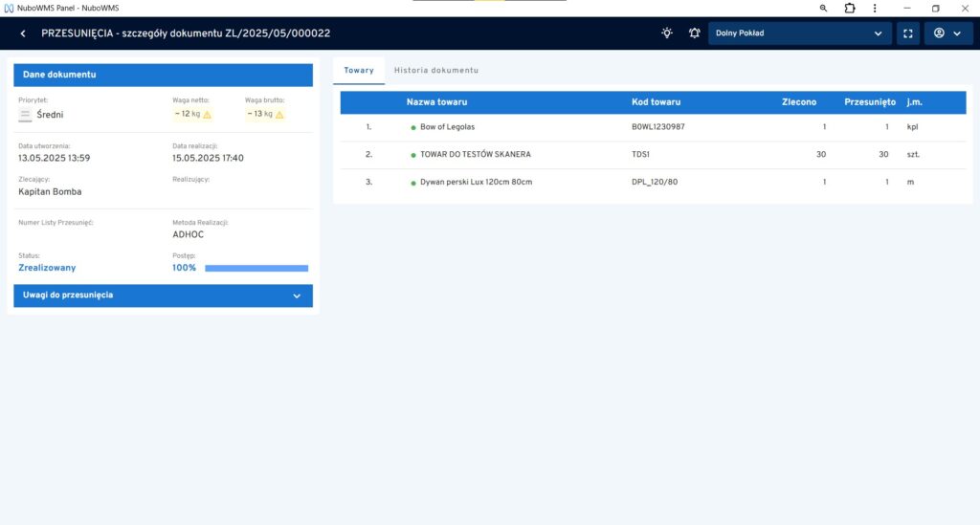The width and height of the screenshot is (980, 525).
Task: Click the Zrealizowany status link
Action: (47, 268)
